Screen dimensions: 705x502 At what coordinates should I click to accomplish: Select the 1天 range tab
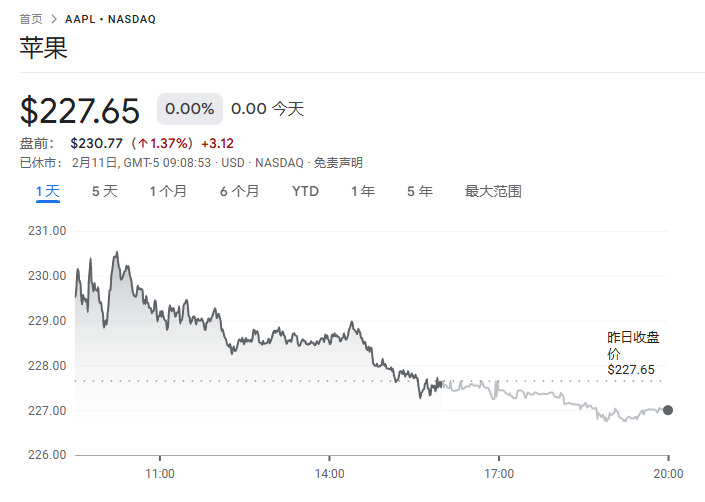tap(48, 191)
